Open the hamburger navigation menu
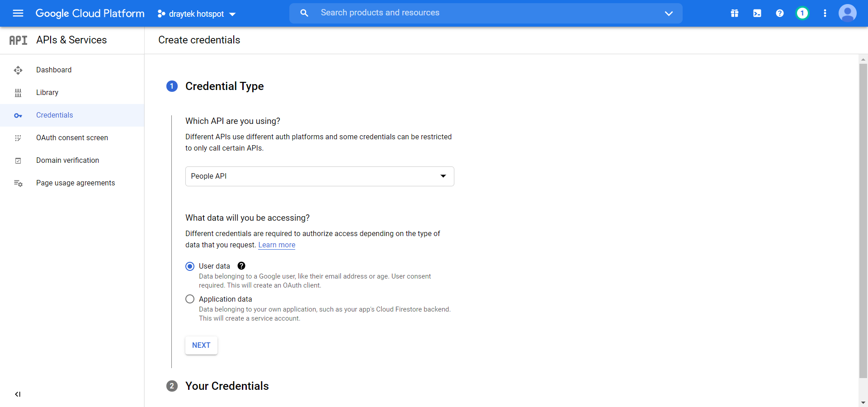 [18, 13]
